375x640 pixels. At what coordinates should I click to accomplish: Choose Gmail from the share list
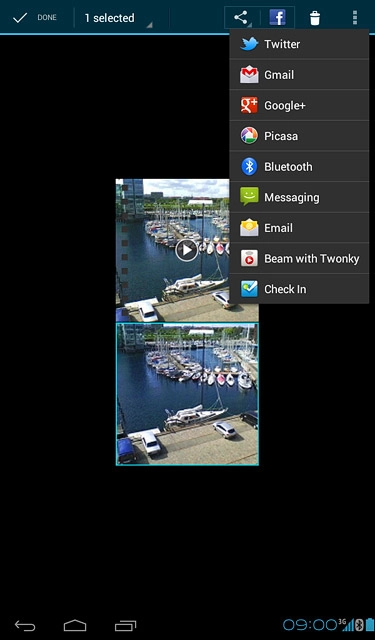(x=300, y=75)
